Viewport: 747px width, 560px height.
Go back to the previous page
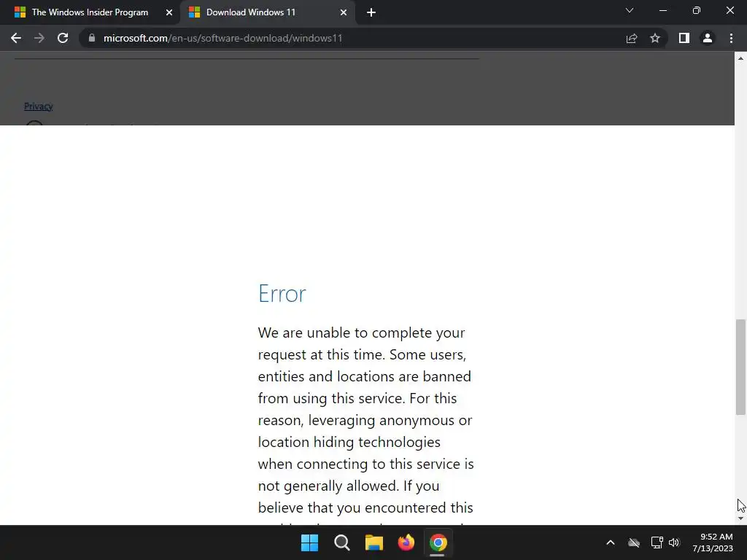point(16,38)
